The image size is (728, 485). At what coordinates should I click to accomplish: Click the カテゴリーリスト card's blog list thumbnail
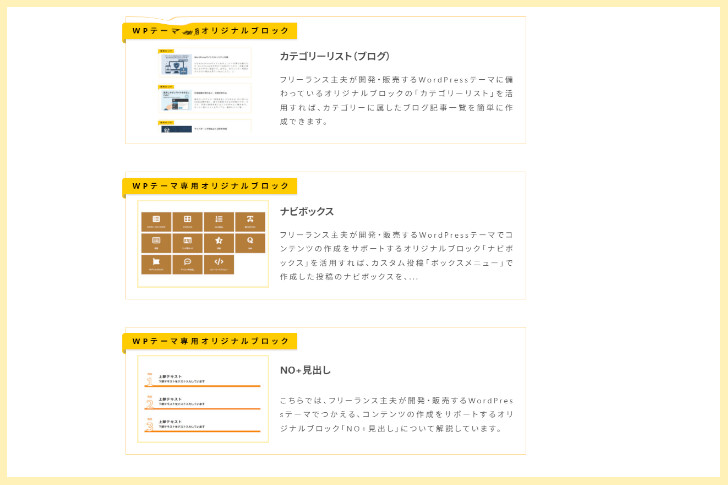203,89
